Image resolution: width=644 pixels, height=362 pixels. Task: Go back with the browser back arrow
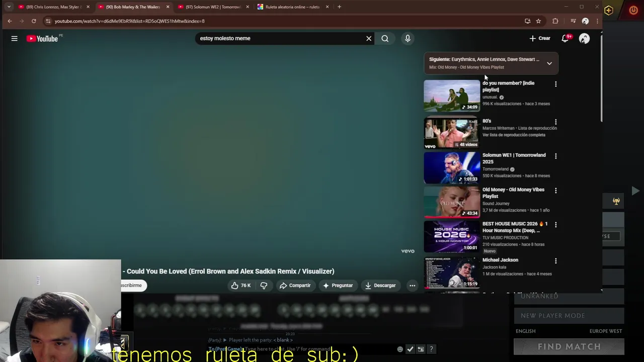pyautogui.click(x=10, y=21)
